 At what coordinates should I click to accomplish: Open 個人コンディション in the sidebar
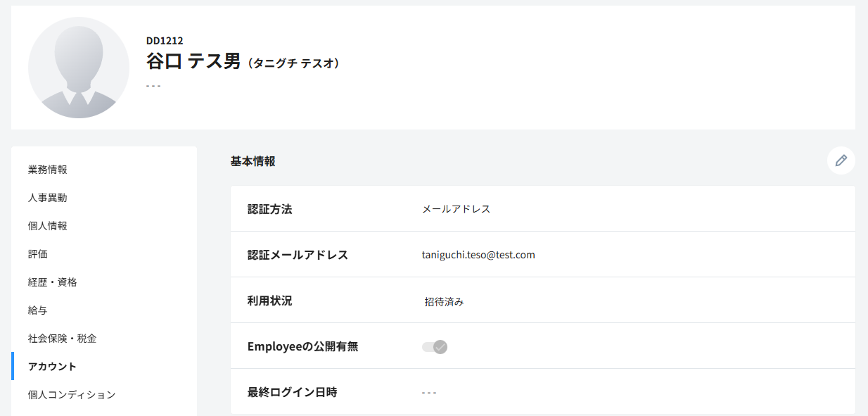pos(72,395)
